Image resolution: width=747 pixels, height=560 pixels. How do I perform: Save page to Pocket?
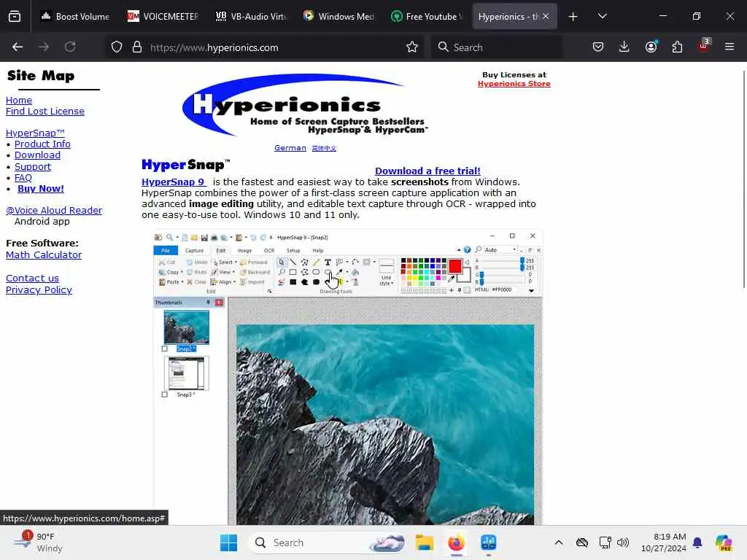(x=598, y=47)
